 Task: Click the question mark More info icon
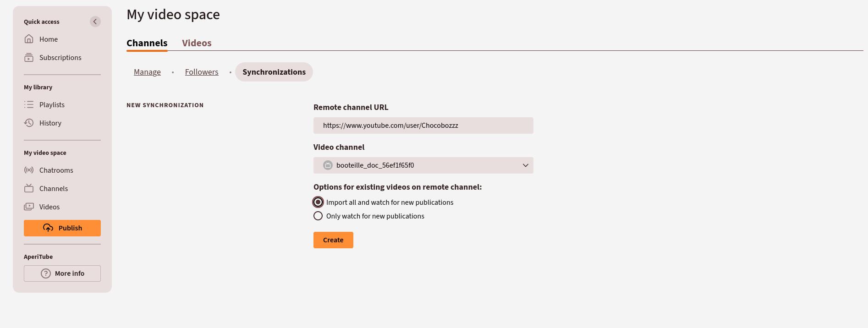[x=46, y=273]
